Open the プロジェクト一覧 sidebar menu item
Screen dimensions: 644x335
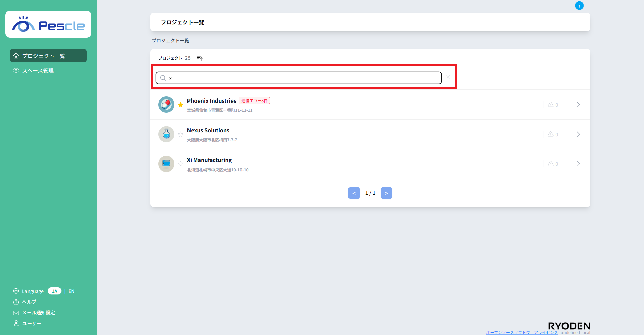point(48,56)
